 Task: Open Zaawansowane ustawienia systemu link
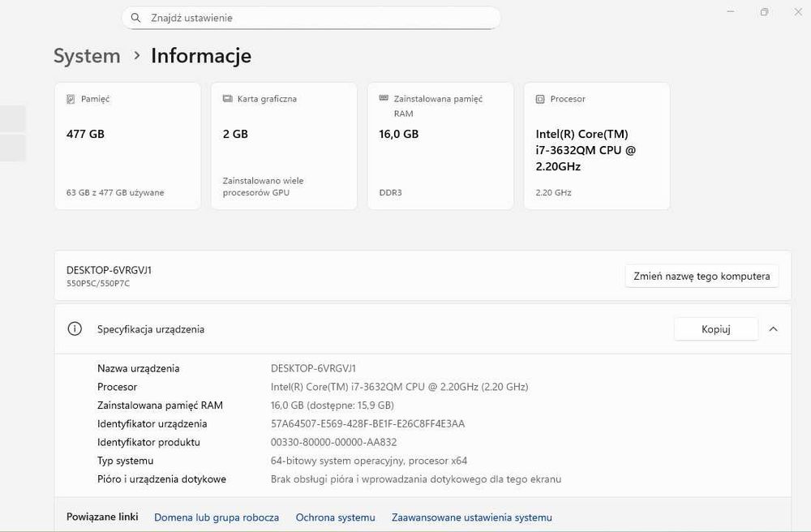(x=471, y=517)
